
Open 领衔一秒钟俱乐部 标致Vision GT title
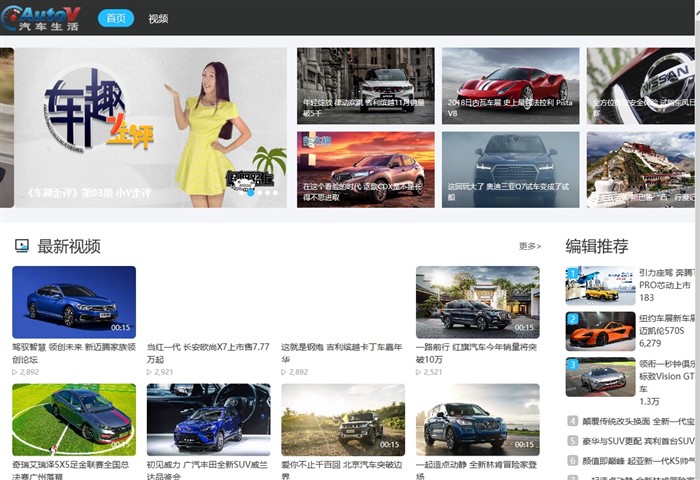[667, 376]
